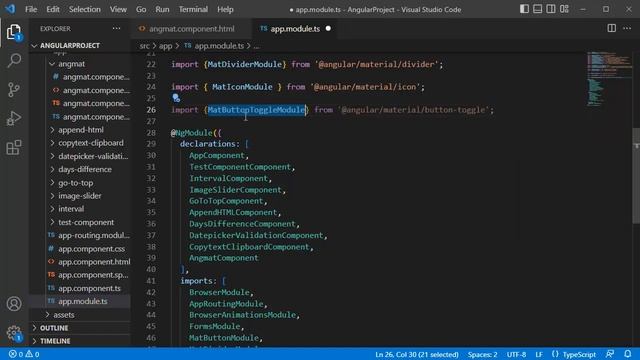Open Run and Debug view
Image resolution: width=640 pixels, height=360 pixels.
coord(14,118)
